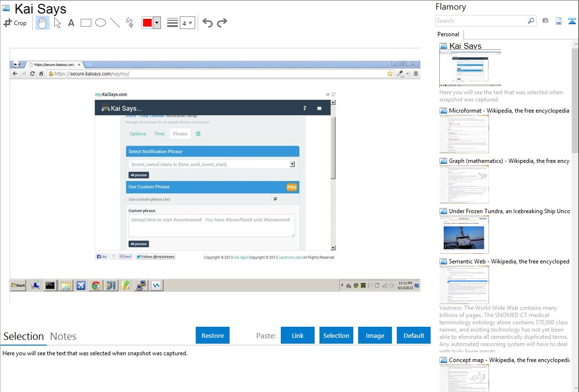This screenshot has height=392, width=579.
Task: Click the Kai Says question mark help icon
Action: pyautogui.click(x=304, y=108)
